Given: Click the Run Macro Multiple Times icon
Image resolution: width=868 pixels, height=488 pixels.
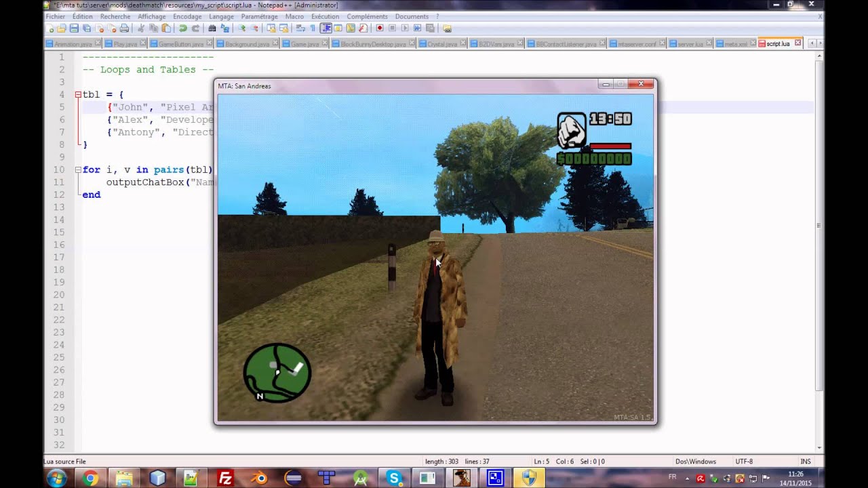Looking at the screenshot, I should pyautogui.click(x=417, y=28).
